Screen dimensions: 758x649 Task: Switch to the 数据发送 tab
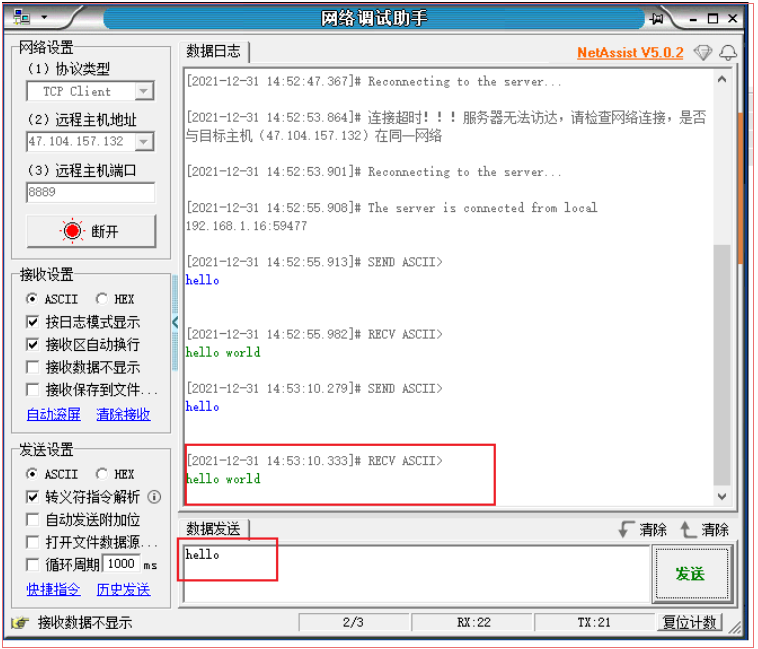pos(214,529)
